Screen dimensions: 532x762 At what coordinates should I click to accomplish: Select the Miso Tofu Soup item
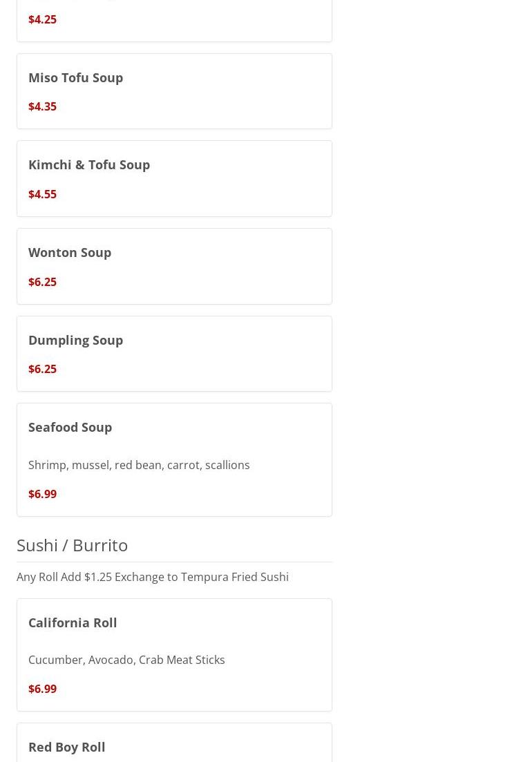point(174,91)
